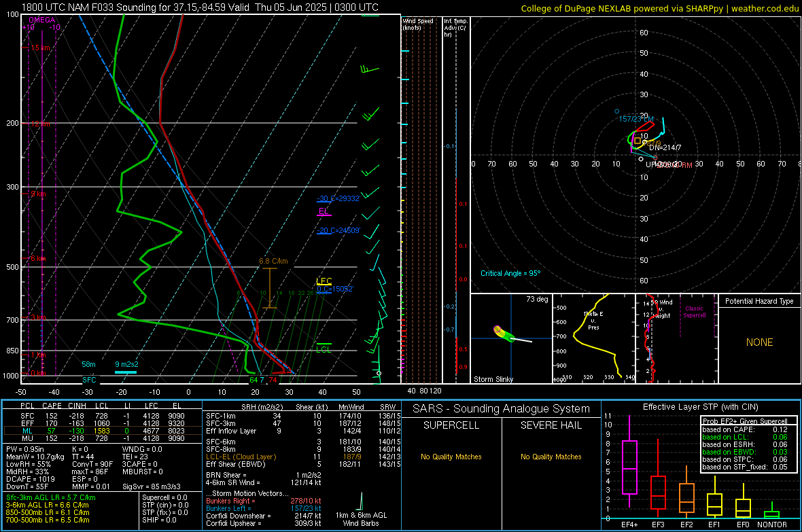Click the magenta OMEGA label
802x532 pixels.
[x=42, y=20]
